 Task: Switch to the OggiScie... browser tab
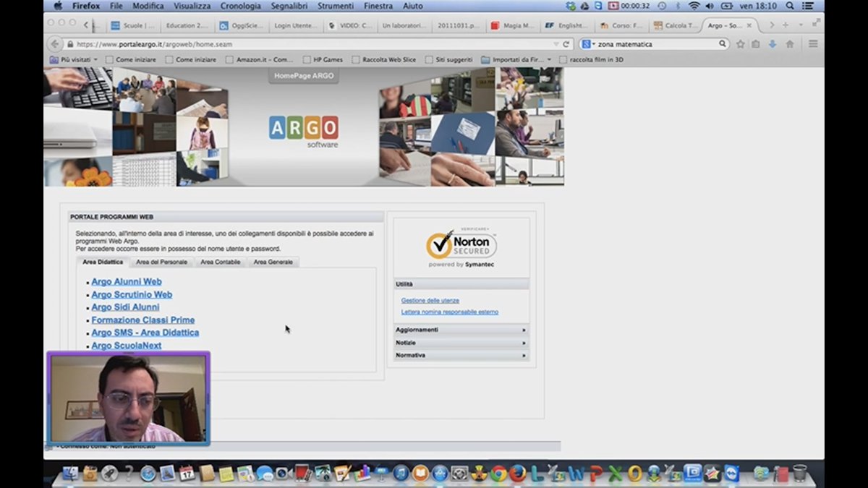click(x=241, y=25)
